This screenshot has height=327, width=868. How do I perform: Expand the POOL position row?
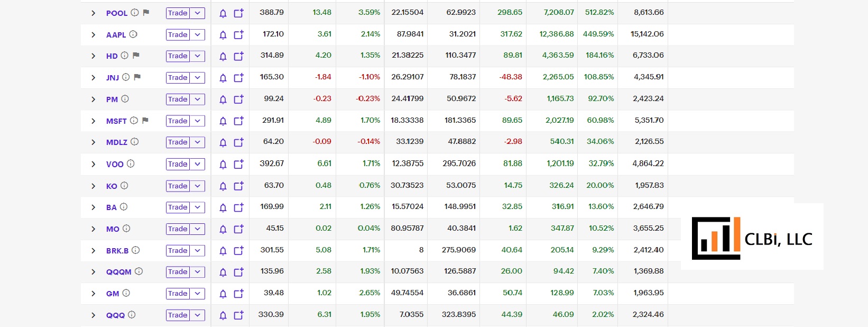94,13
